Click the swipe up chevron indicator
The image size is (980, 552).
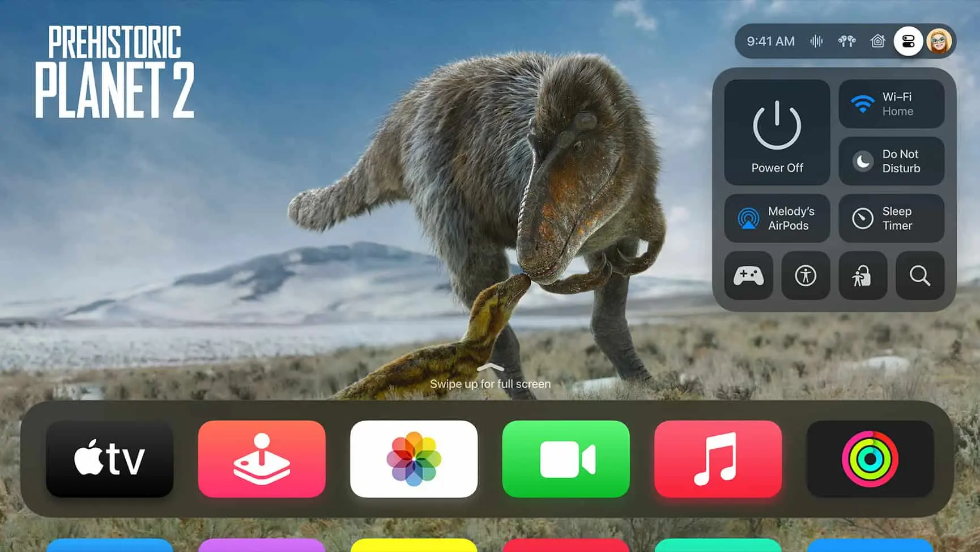(x=491, y=368)
